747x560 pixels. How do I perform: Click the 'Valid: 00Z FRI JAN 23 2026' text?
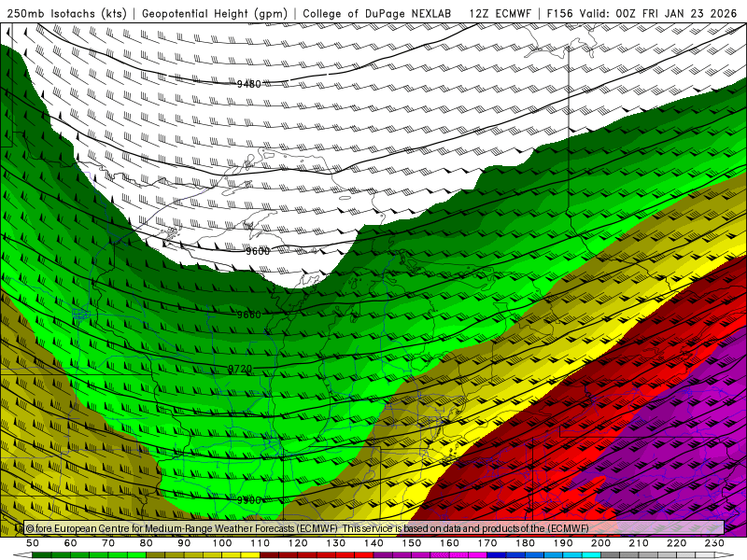658,14
